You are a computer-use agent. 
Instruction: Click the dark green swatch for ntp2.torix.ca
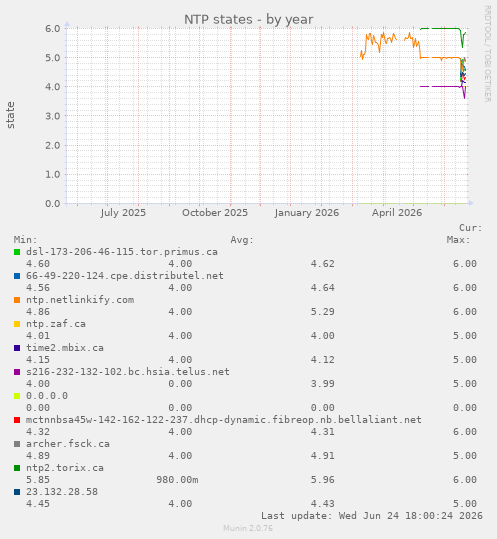(17, 468)
